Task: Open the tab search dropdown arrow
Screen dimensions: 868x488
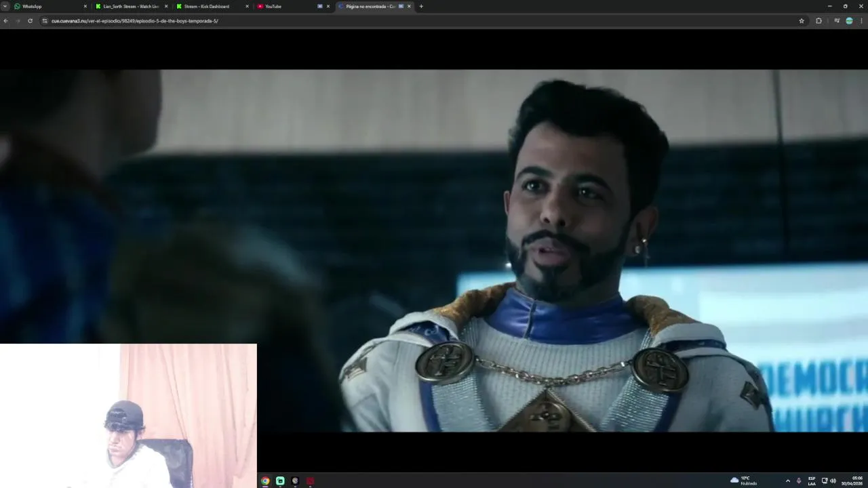Action: [x=5, y=6]
